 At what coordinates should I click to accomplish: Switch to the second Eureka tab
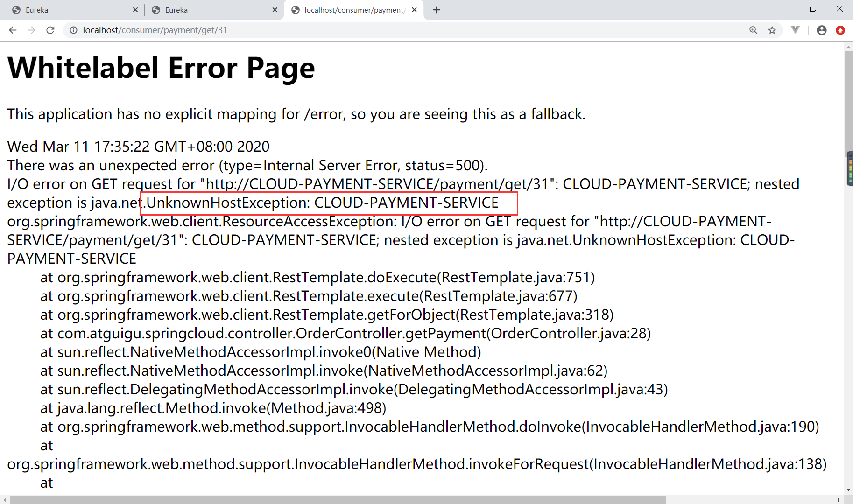pos(210,10)
